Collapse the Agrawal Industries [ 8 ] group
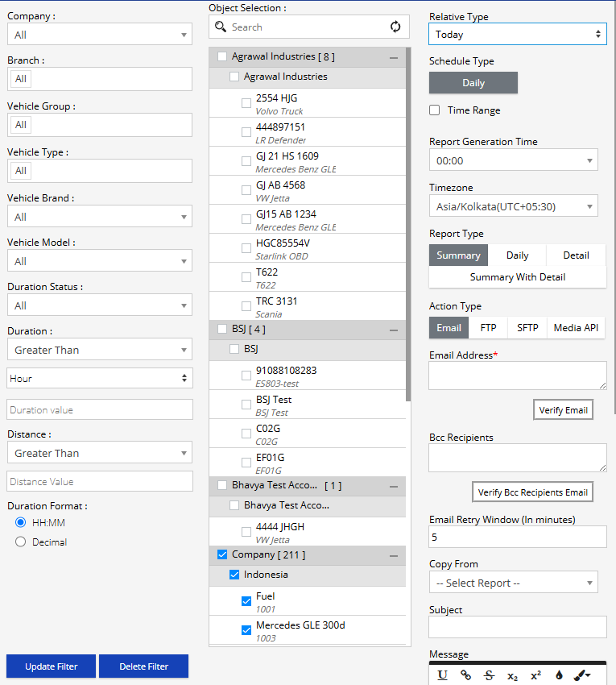616x685 pixels. [394, 58]
